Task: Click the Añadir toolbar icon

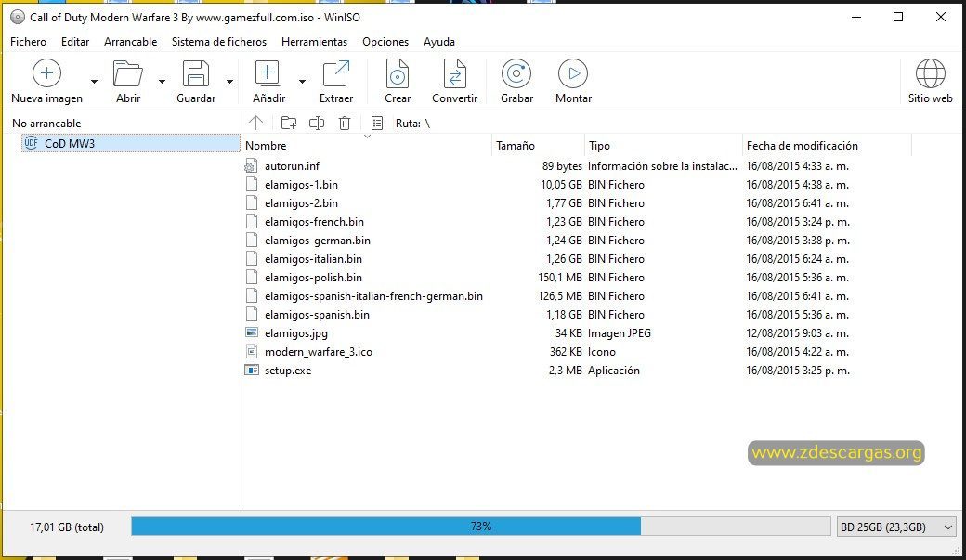Action: [x=268, y=73]
